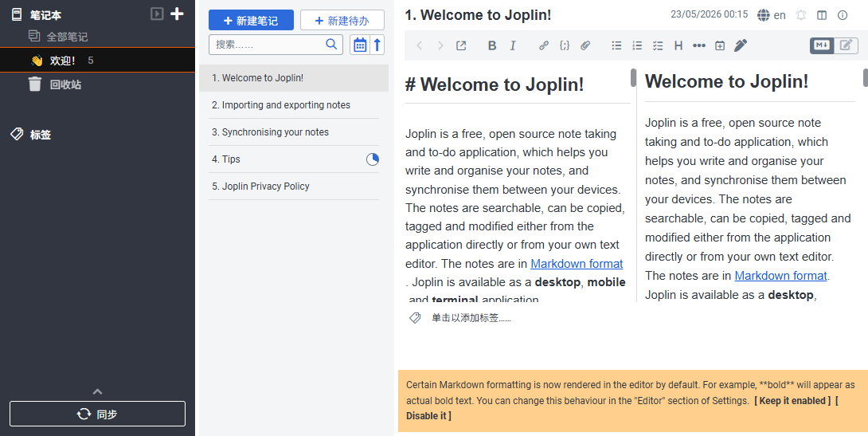Open spell checker language globe en
Viewport: 868px width, 436px height.
coord(772,15)
